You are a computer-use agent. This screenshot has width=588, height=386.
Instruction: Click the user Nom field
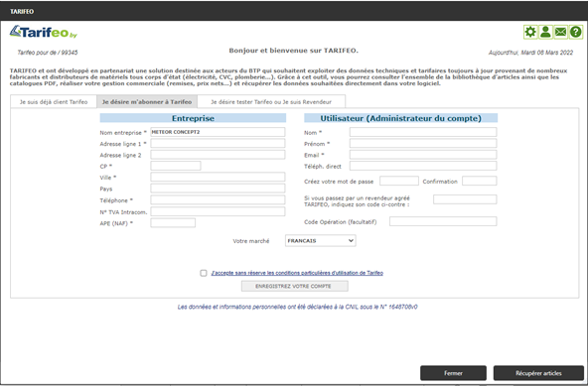(x=423, y=132)
